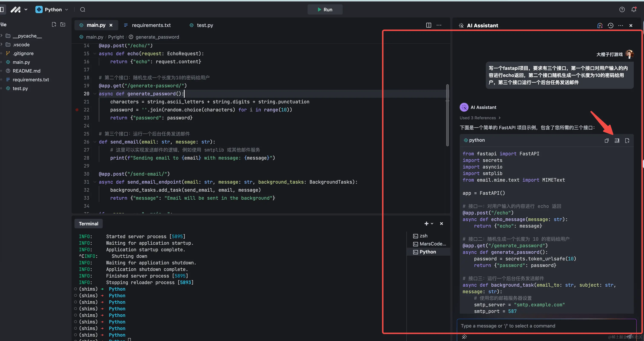Open requirements.txt in file tree

(x=31, y=80)
